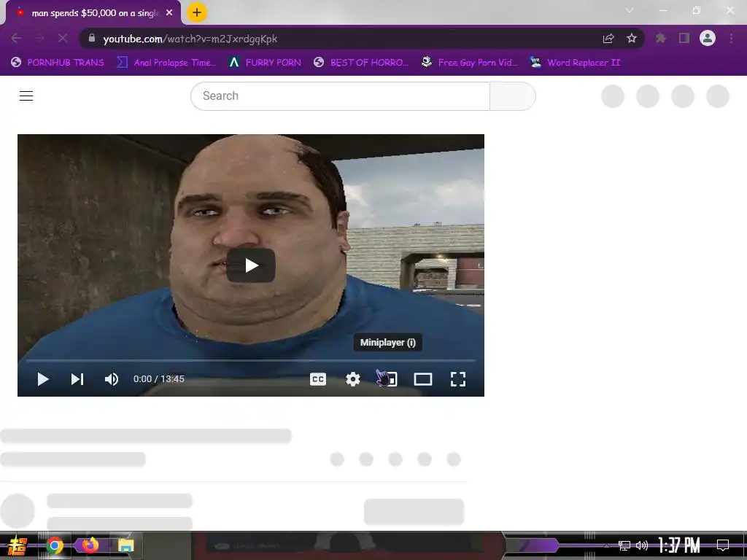Open the BEST OF HORRO... bookmark
The height and width of the screenshot is (560, 747).
click(x=361, y=63)
